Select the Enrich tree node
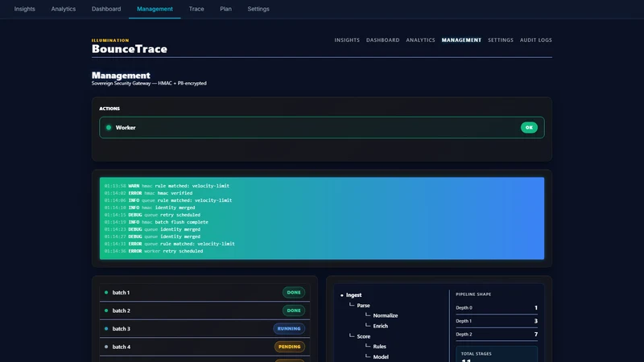The width and height of the screenshot is (644, 362). 380,326
